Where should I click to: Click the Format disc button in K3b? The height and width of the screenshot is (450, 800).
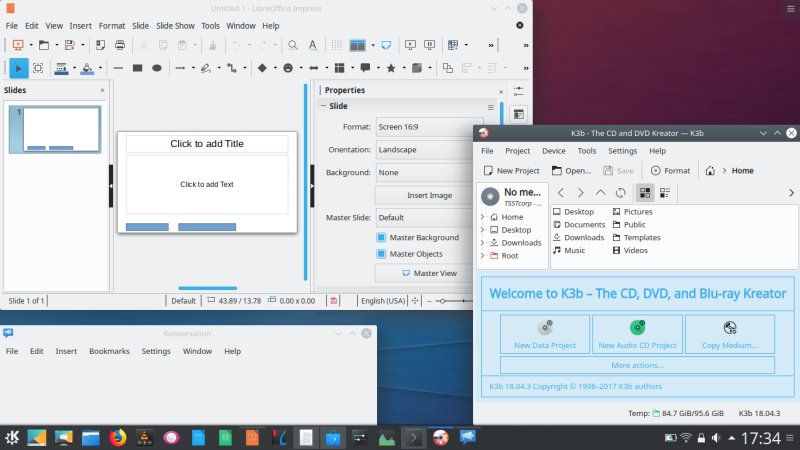670,171
